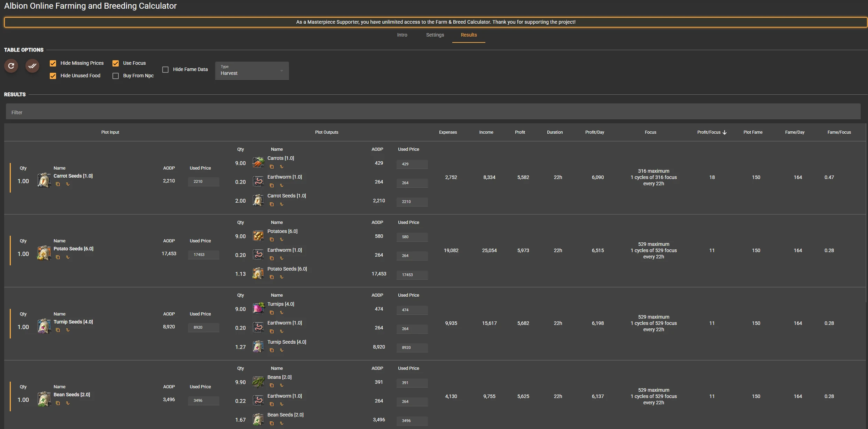Click copy icon under Bean Seeds input
Viewport: 868px width, 429px height.
coord(58,403)
